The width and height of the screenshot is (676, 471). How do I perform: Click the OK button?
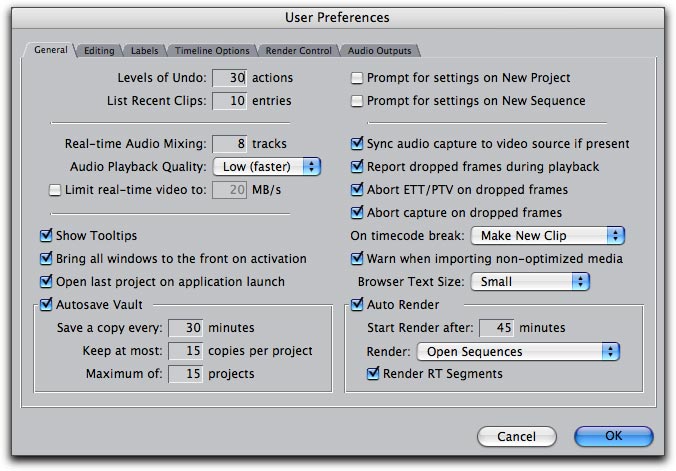[x=613, y=435]
